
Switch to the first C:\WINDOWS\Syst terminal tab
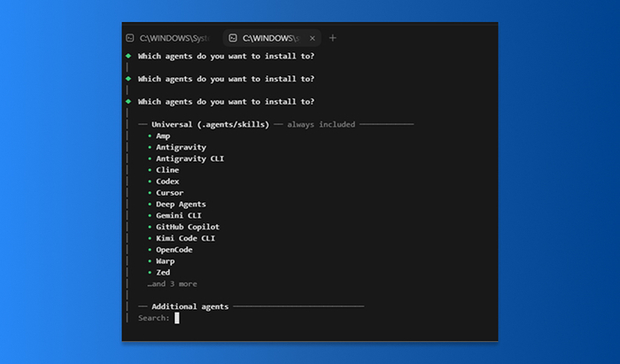point(171,38)
